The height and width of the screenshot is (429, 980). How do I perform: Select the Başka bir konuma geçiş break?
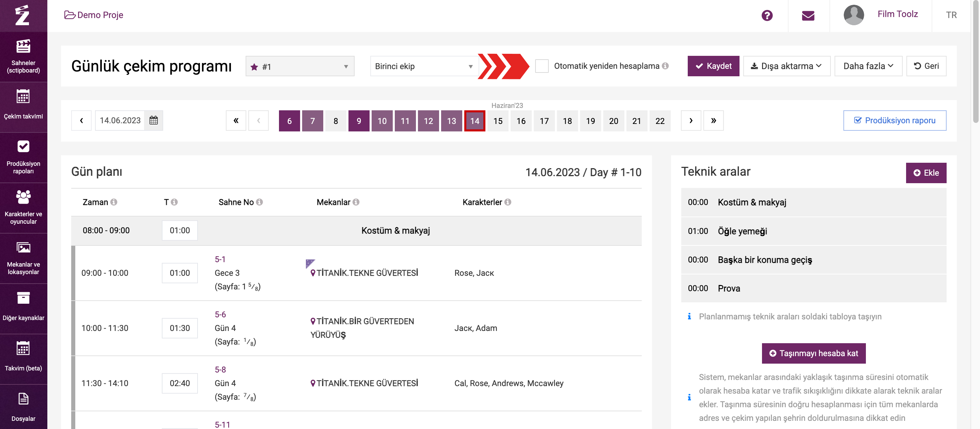(813, 260)
